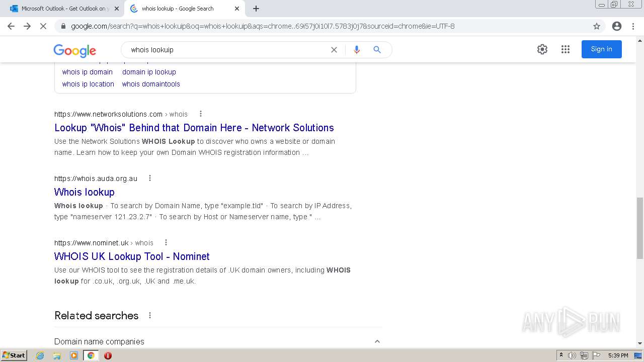This screenshot has width=644, height=362.
Task: Clear the search box with X
Action: click(334, 50)
